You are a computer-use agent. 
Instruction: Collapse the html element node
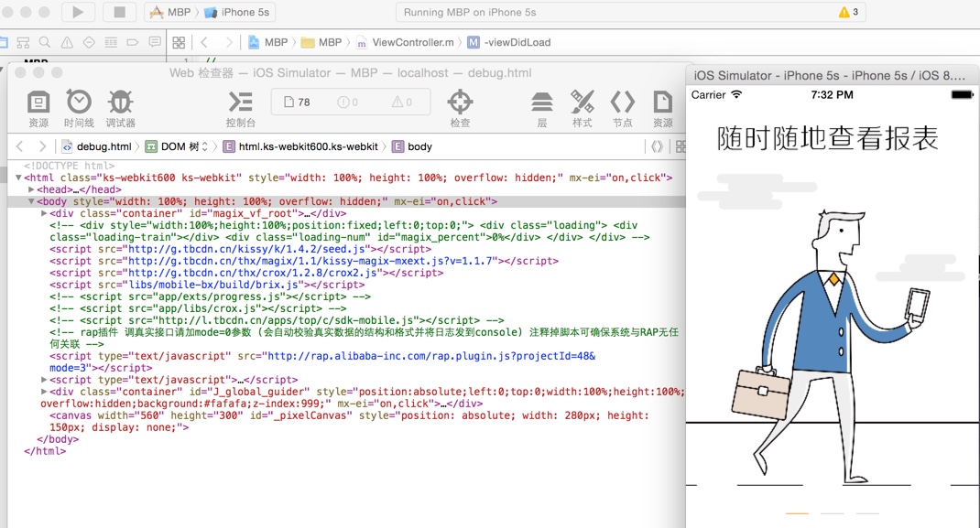click(18, 178)
